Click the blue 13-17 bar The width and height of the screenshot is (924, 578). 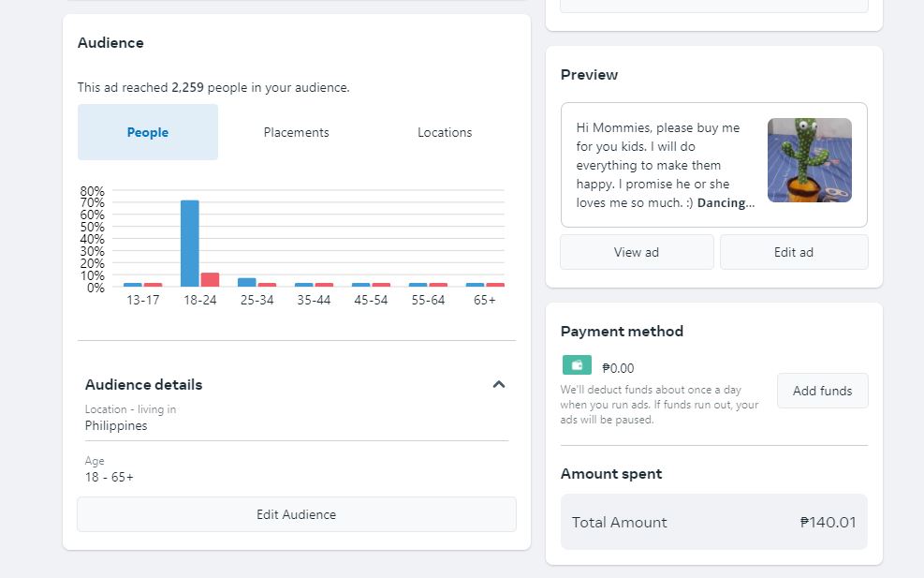point(133,284)
